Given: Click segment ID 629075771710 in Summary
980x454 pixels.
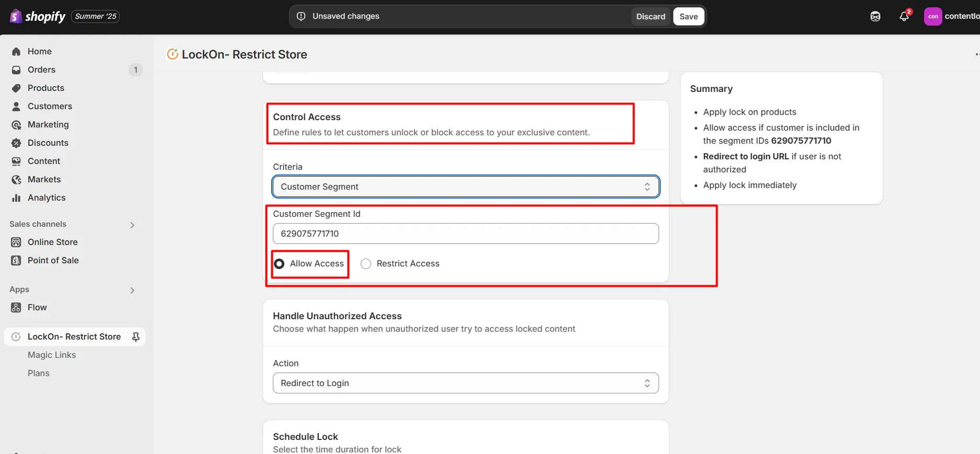Looking at the screenshot, I should click(801, 141).
